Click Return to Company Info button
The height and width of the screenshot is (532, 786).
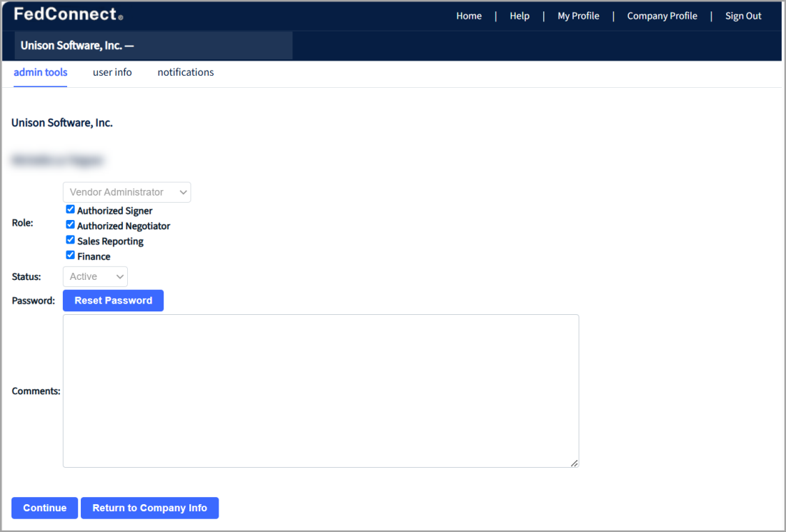pyautogui.click(x=150, y=508)
